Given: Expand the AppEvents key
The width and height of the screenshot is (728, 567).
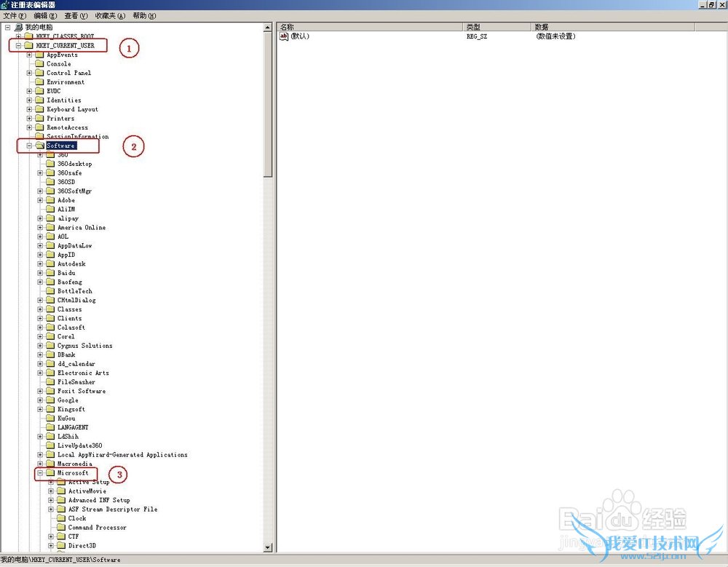Looking at the screenshot, I should click(29, 55).
